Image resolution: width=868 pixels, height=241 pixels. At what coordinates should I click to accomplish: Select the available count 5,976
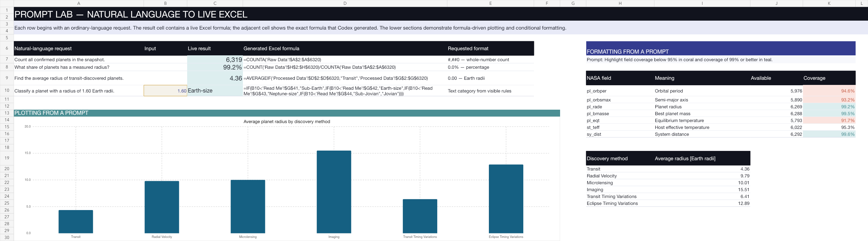coord(776,91)
